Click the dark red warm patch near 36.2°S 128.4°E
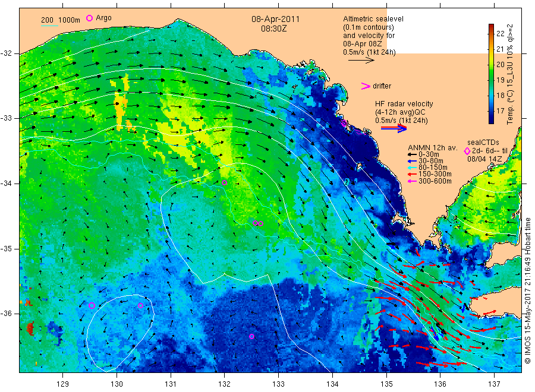 tap(30, 328)
